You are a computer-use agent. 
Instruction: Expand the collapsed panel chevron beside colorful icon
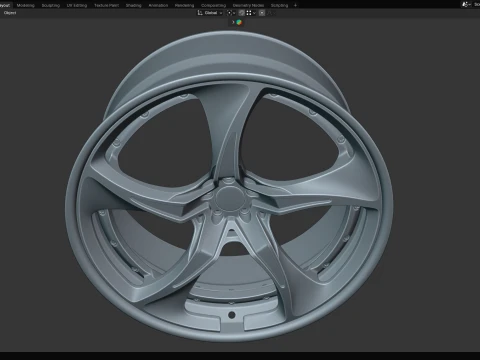233,22
